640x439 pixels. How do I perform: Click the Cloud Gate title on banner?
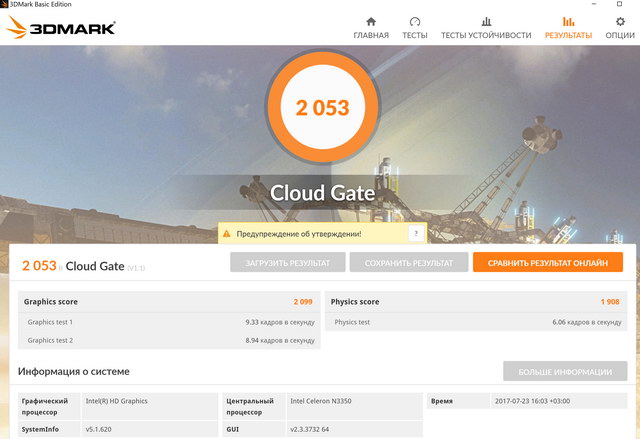coord(322,193)
